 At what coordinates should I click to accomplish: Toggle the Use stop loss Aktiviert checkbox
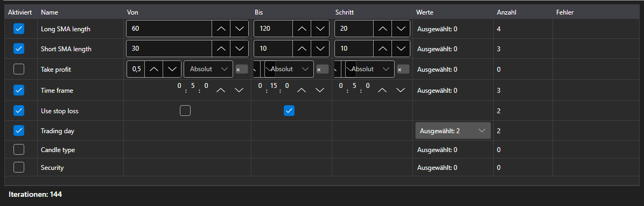click(19, 111)
